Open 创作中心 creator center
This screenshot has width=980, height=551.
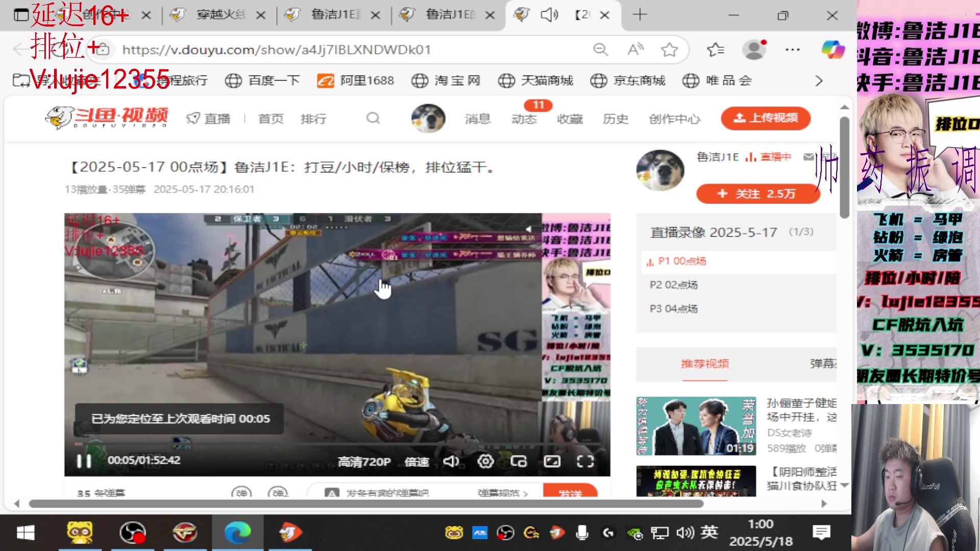[674, 119]
